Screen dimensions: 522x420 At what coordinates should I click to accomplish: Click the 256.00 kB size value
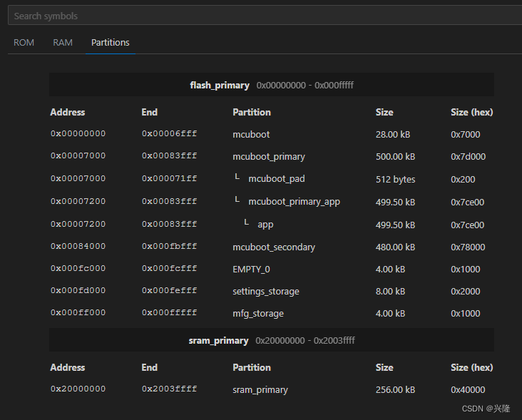pos(396,390)
